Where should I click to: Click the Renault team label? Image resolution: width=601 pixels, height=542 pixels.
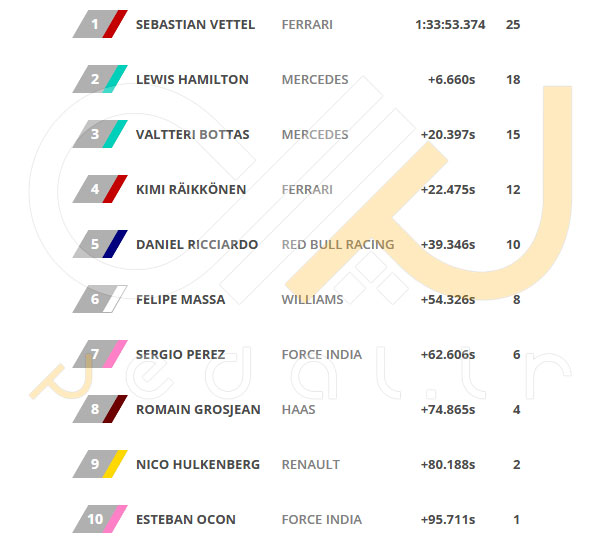[x=311, y=465]
